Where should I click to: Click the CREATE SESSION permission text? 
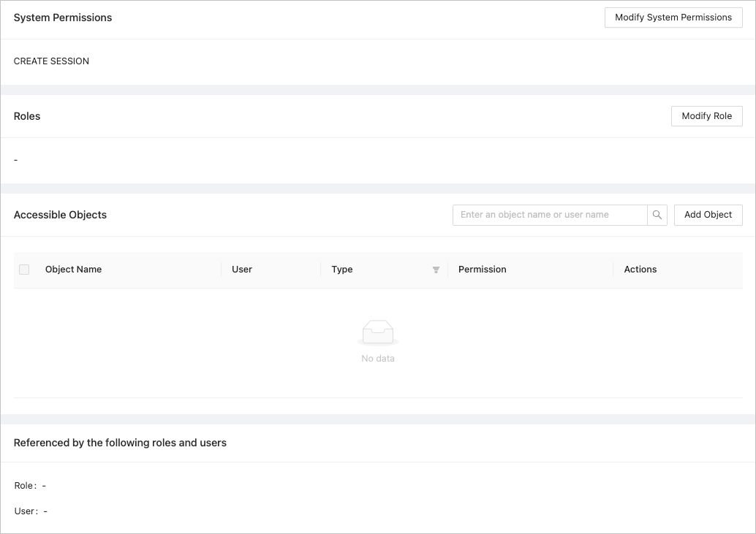[x=51, y=61]
